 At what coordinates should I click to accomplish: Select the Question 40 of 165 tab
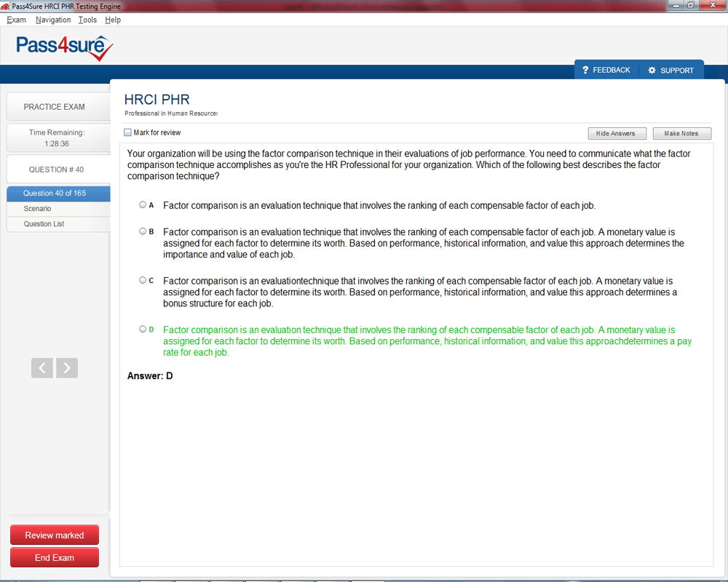[58, 193]
